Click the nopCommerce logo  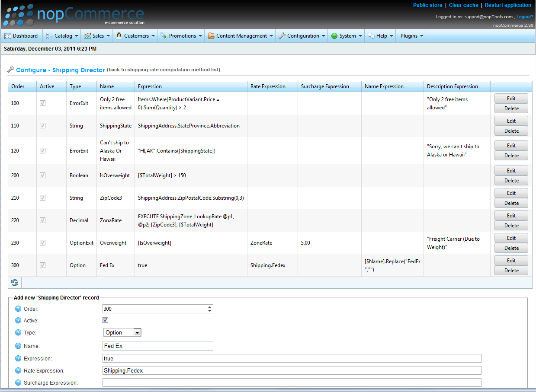coord(74,15)
